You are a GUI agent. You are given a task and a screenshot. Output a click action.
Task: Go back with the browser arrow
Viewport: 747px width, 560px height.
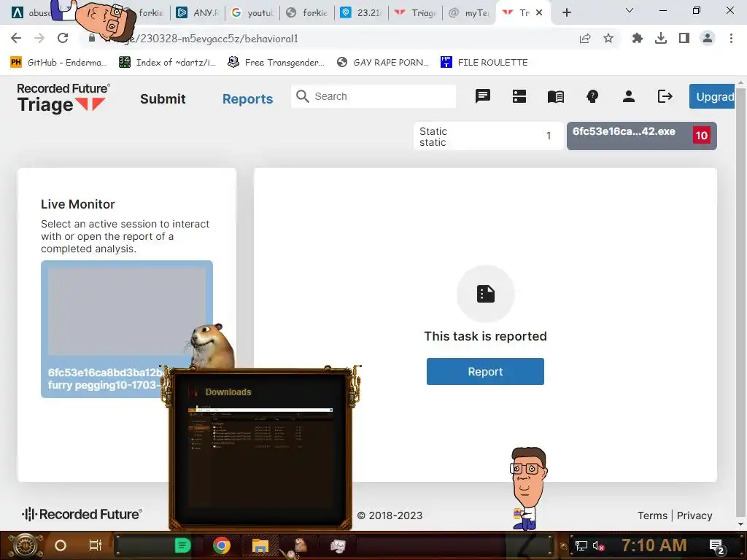(x=16, y=38)
